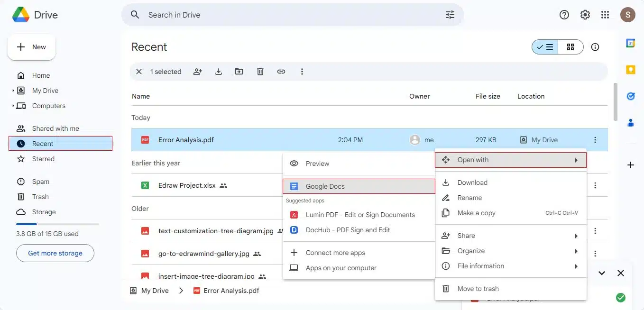Select Rename in context menu
The width and height of the screenshot is (644, 310).
(511, 198)
